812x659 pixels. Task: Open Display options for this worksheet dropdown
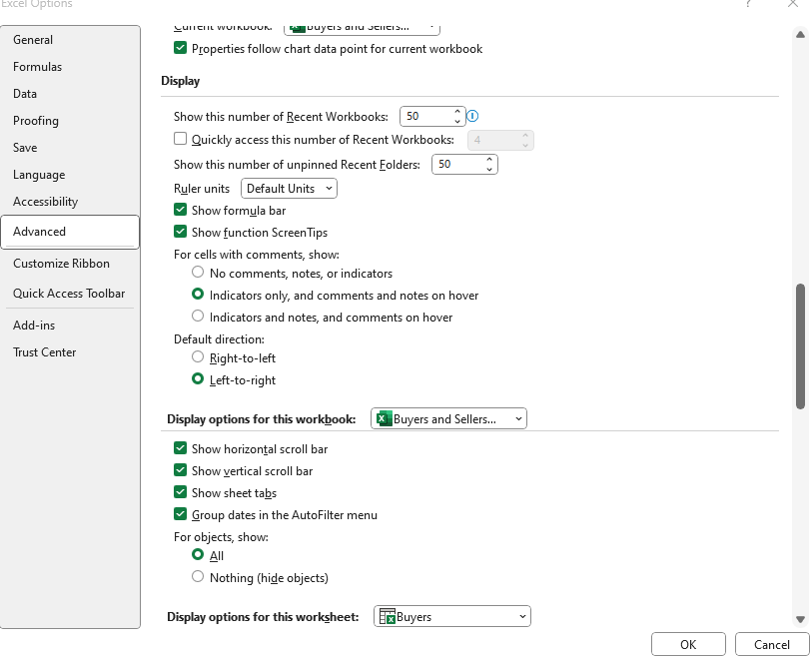452,616
